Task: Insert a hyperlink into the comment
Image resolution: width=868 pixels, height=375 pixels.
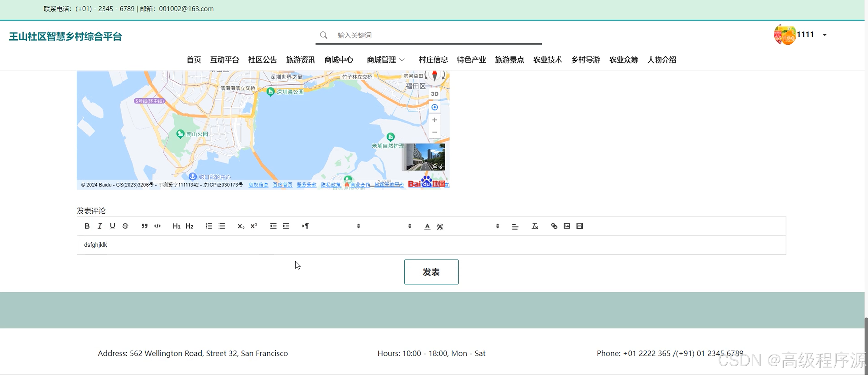Action: [554, 226]
